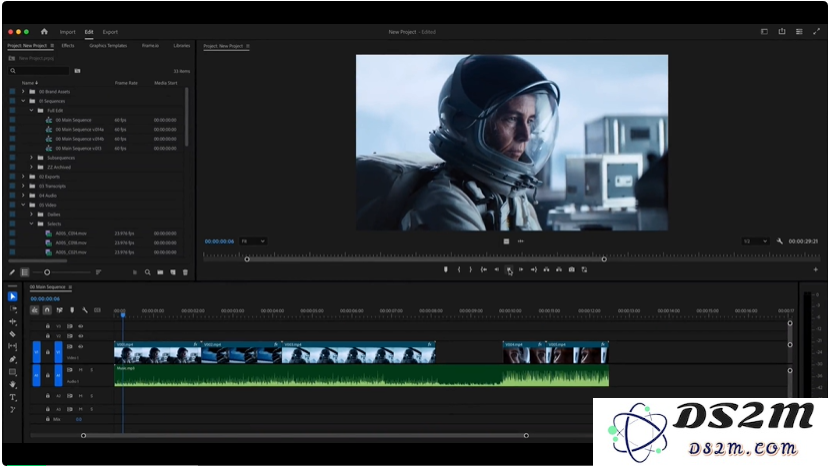The width and height of the screenshot is (831, 466).
Task: Click the Go to Out point button
Action: (x=534, y=270)
